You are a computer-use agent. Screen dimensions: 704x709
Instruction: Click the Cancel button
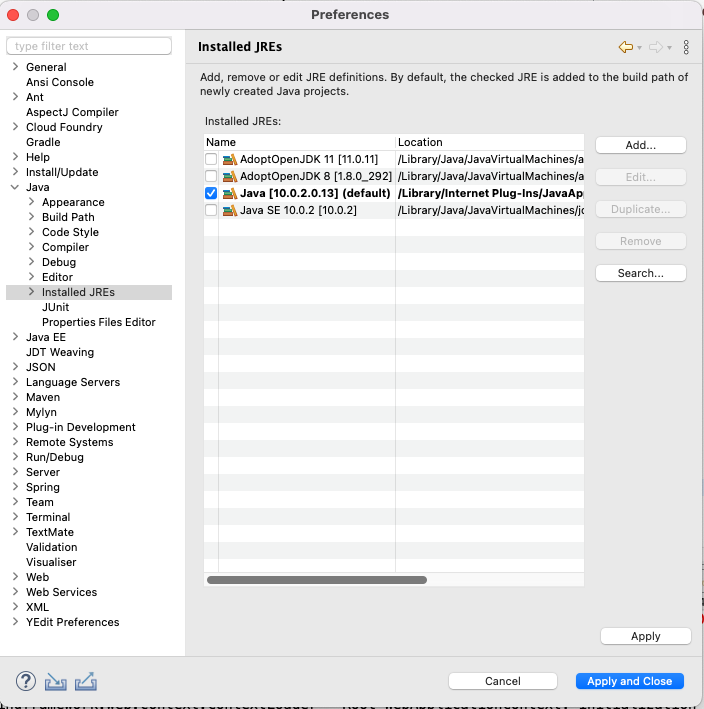[x=503, y=681]
